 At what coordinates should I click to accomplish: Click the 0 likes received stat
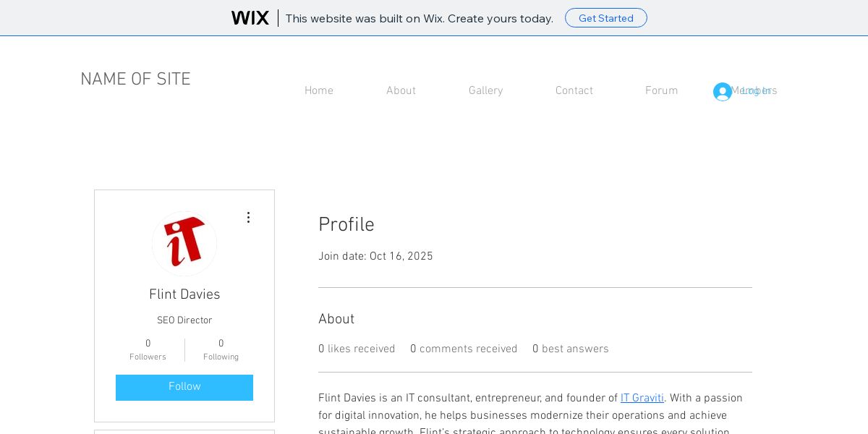tap(357, 349)
